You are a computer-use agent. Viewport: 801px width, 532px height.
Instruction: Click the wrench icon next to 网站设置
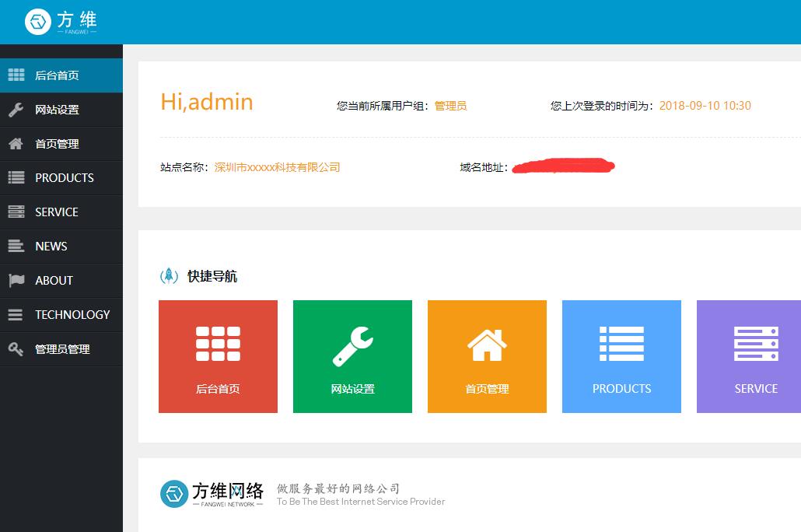(16, 109)
